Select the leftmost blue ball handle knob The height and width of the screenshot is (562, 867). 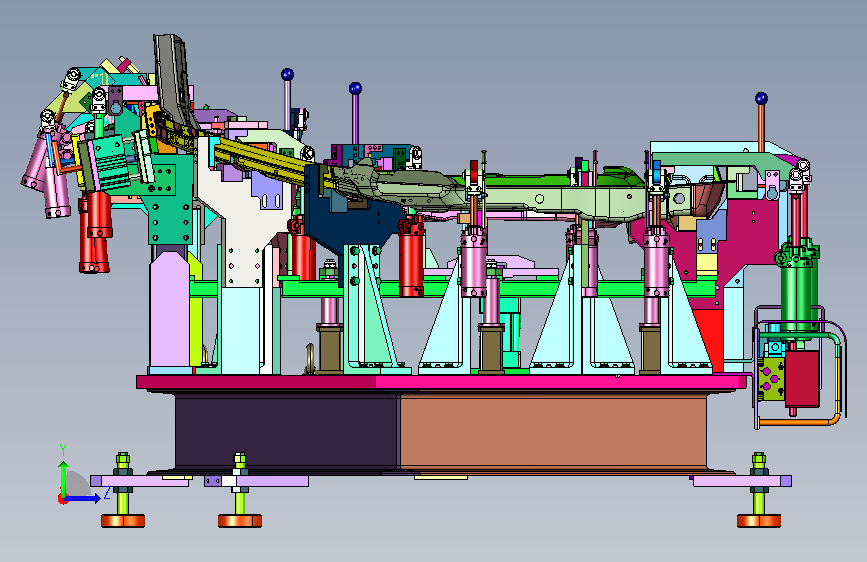pyautogui.click(x=287, y=74)
